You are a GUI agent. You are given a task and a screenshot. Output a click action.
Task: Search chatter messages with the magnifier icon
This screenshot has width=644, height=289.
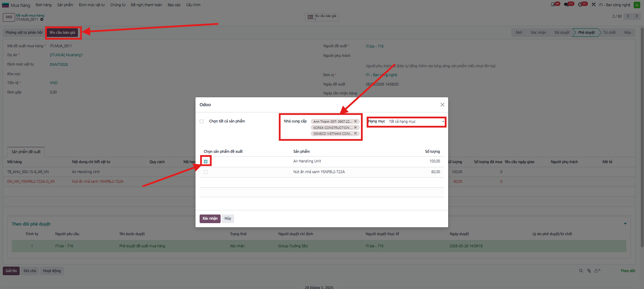point(581,271)
